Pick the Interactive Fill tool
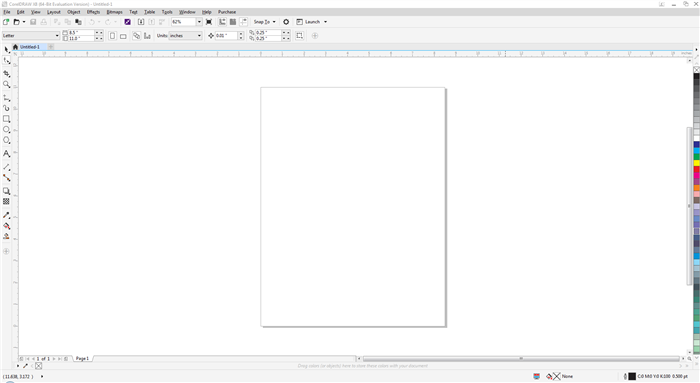 pos(6,226)
